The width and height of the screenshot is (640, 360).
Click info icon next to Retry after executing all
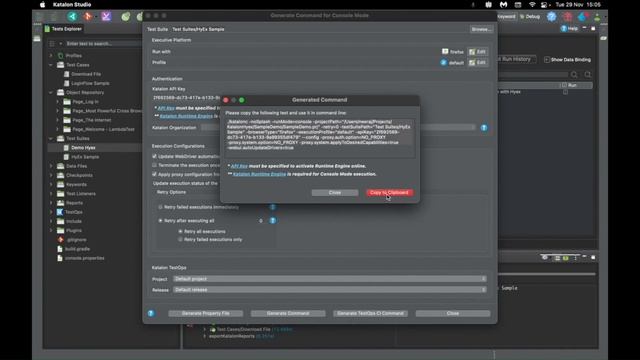pos(273,220)
